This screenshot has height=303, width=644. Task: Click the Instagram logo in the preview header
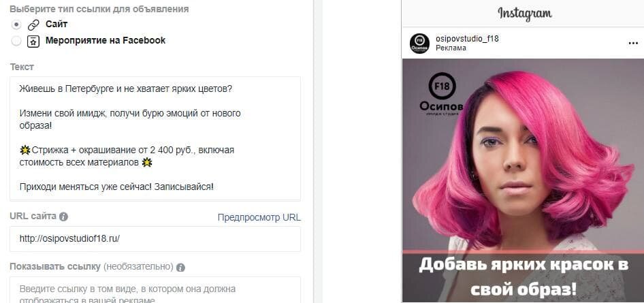click(524, 14)
